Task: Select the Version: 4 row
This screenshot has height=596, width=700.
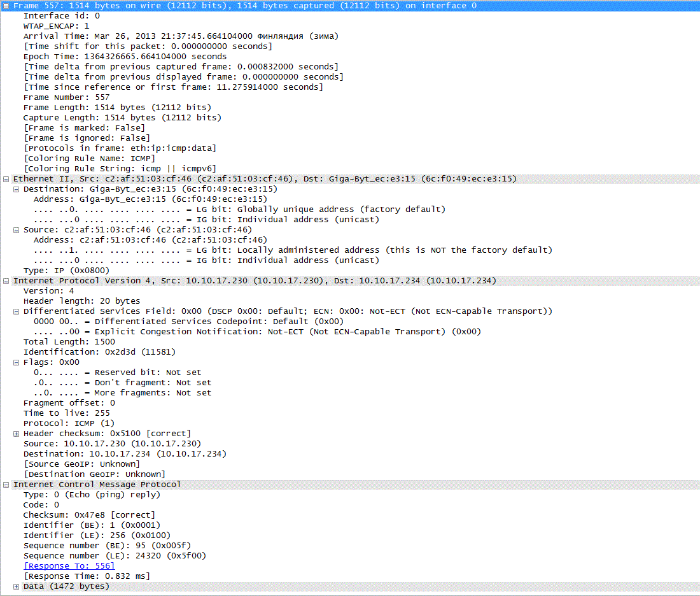Action: point(48,291)
